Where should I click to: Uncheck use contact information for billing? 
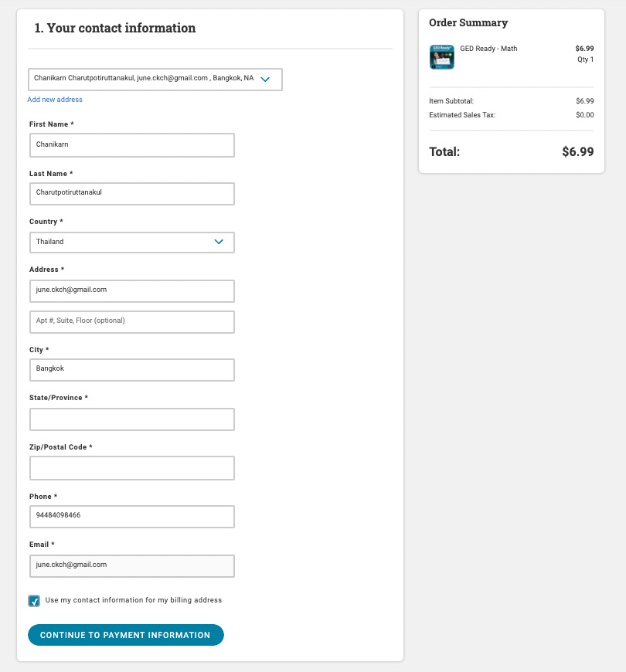34,601
